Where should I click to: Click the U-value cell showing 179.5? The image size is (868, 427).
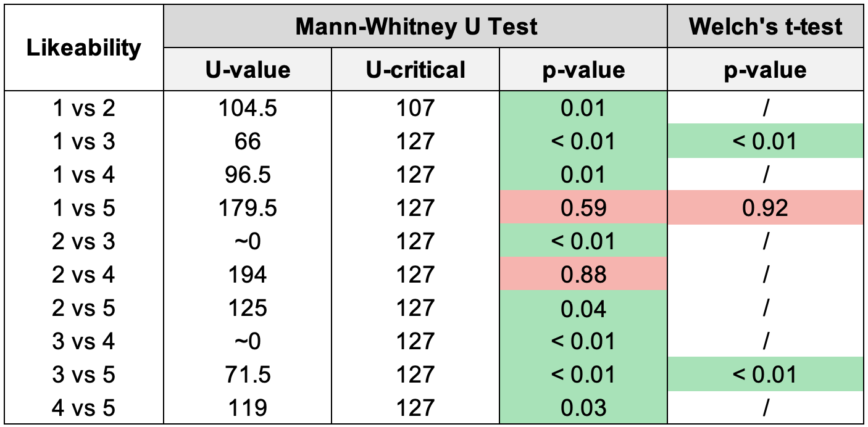(248, 208)
